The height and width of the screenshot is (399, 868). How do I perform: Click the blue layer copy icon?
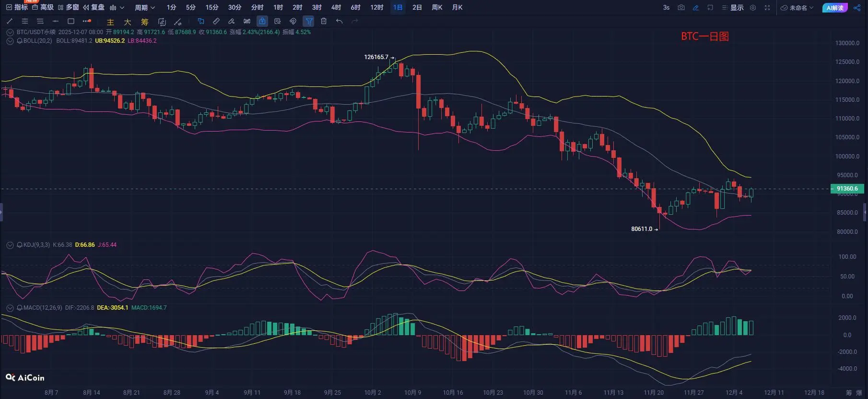[201, 21]
